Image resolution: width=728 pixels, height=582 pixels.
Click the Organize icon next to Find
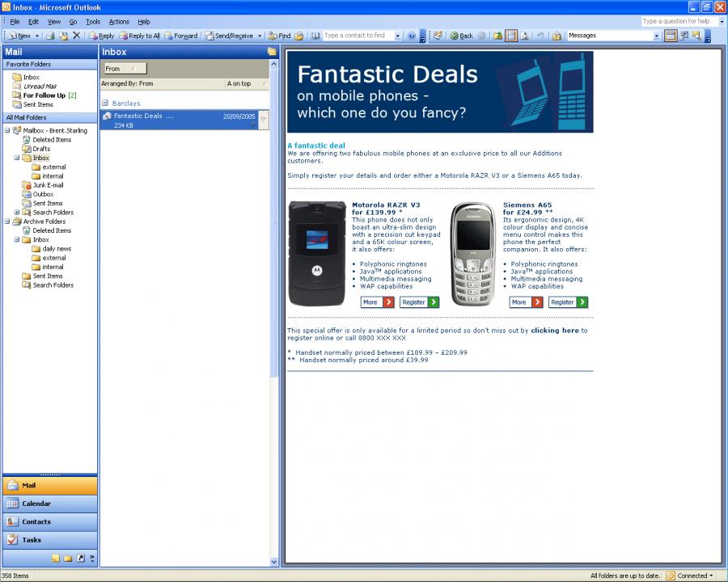299,36
